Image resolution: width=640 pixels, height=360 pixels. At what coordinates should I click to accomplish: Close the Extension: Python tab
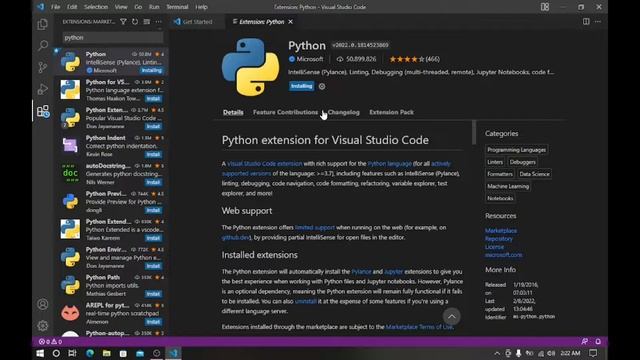(x=291, y=22)
